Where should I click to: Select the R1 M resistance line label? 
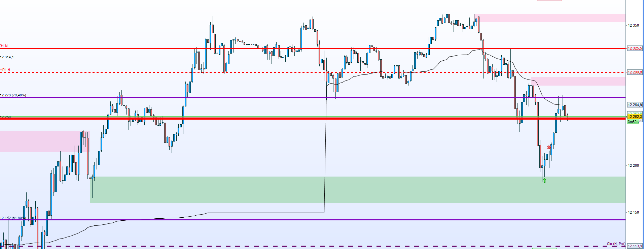click(x=4, y=46)
